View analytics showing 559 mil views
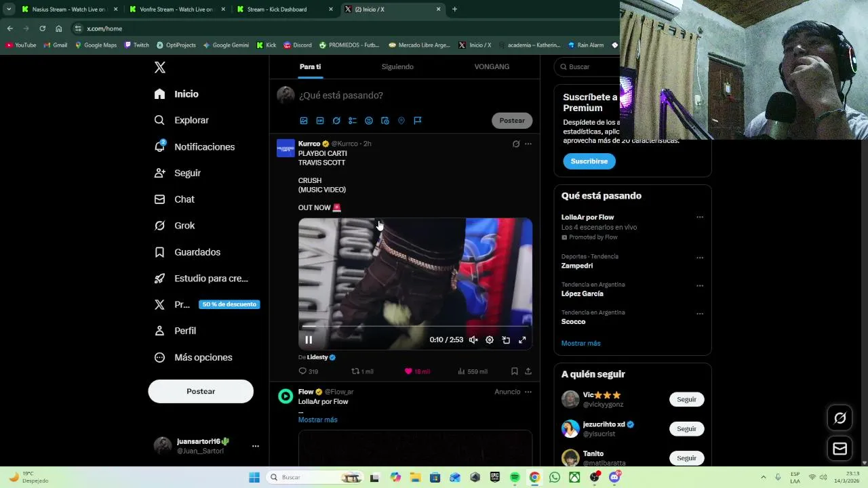 pyautogui.click(x=473, y=371)
